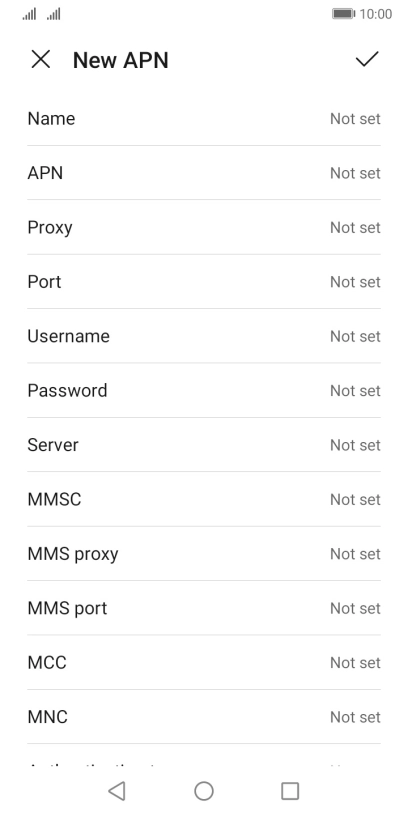Image resolution: width=408 pixels, height=816 pixels.
Task: Open the Name field
Action: tap(204, 119)
